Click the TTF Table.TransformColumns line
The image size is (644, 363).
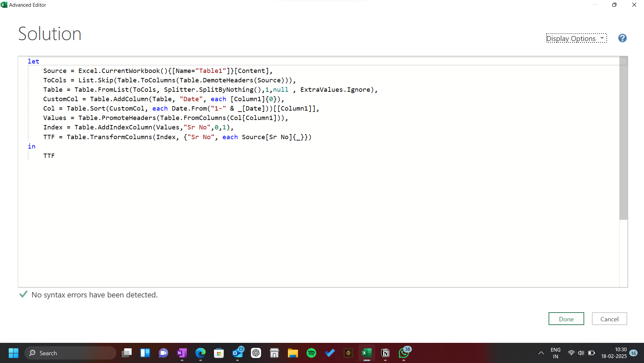pyautogui.click(x=177, y=137)
